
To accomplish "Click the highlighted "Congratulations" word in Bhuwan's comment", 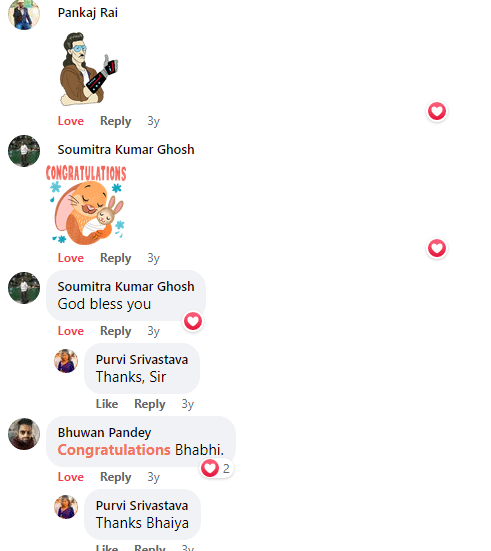I will (x=114, y=450).
